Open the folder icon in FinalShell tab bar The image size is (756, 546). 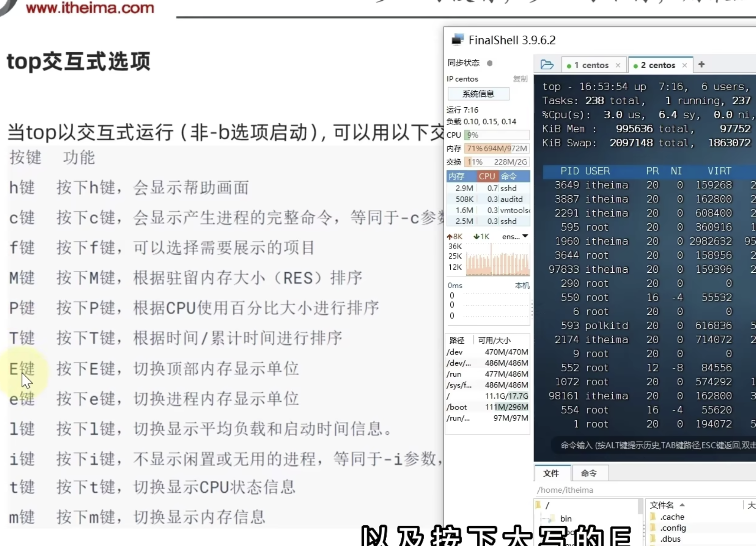[547, 65]
